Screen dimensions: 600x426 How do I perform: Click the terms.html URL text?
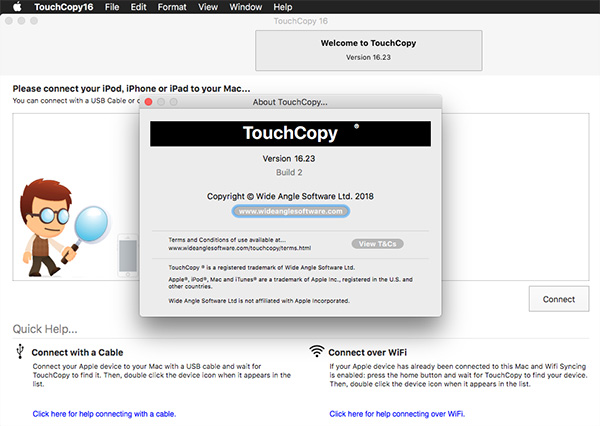tap(240, 248)
